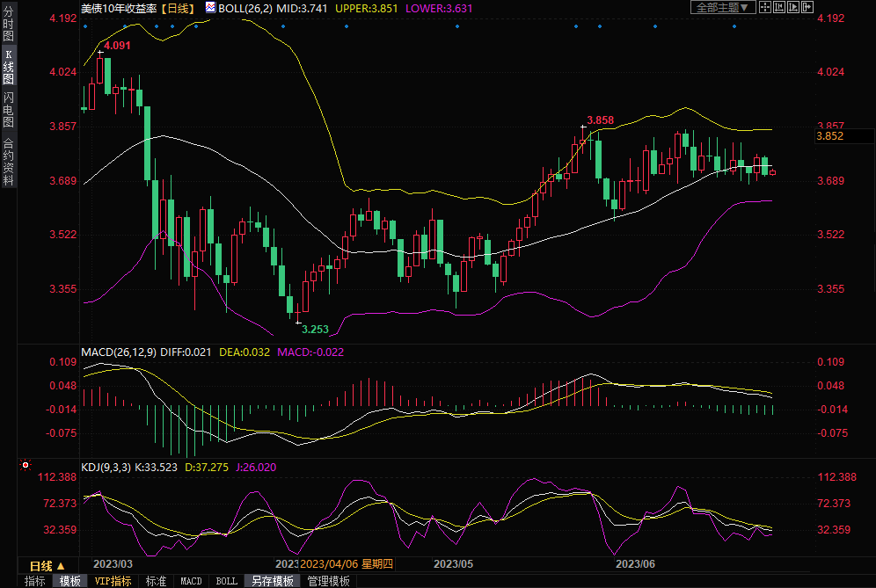Click the 另存模板 button
The image size is (876, 588).
point(272,581)
